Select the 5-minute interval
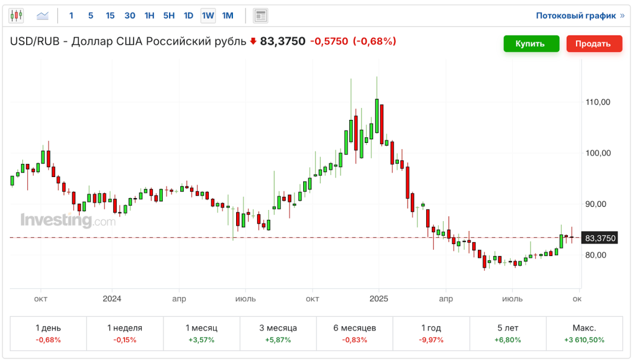Viewport: 635px width, 364px height. (90, 15)
